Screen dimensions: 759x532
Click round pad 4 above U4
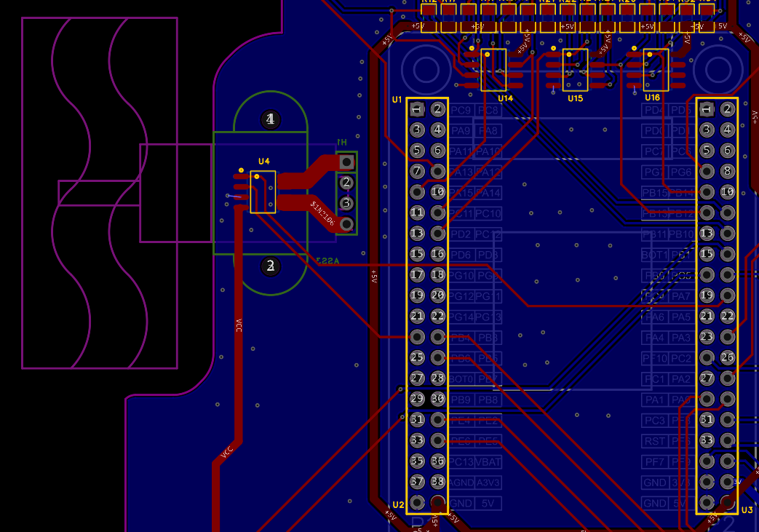pos(270,119)
